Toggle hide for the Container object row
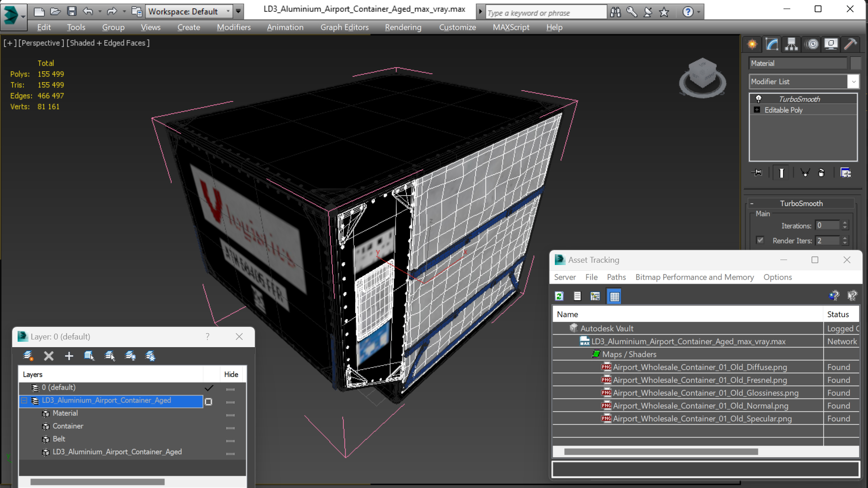868x488 pixels. (x=230, y=428)
